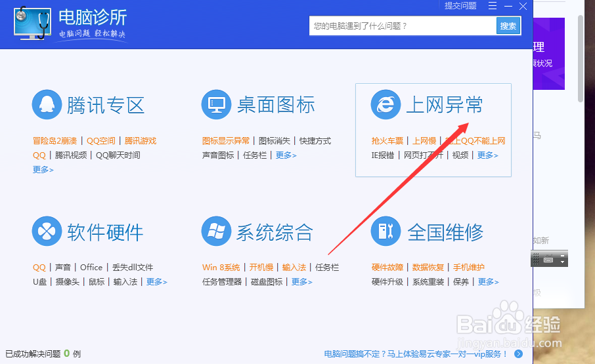Open 任务栏 link under 桌面图标

coord(255,155)
